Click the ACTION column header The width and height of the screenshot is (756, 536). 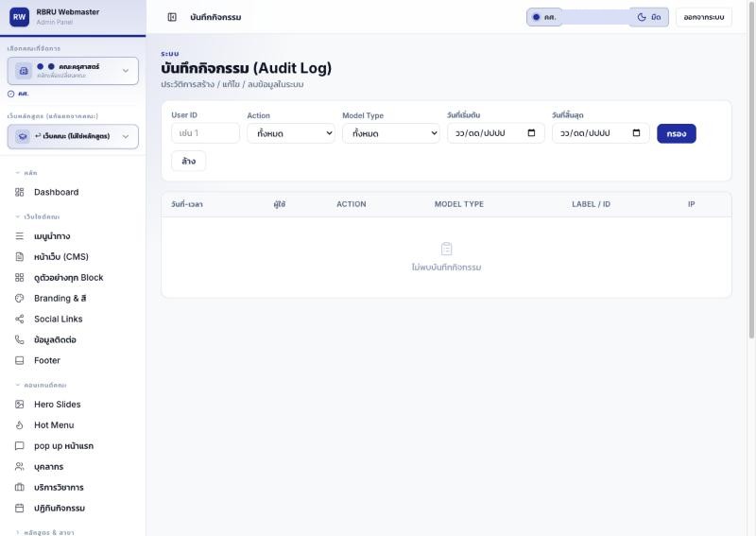(351, 204)
